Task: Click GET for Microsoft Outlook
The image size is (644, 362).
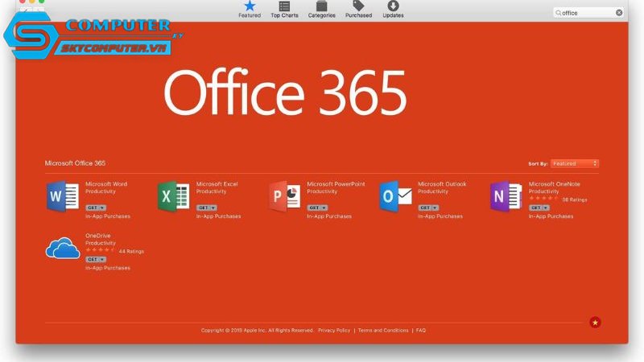Action: pyautogui.click(x=425, y=208)
